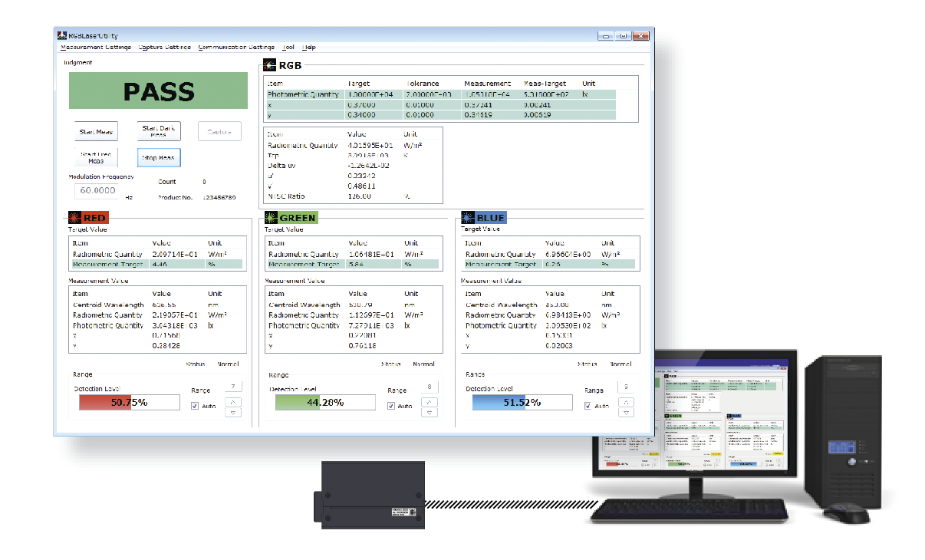Viewport: 925px width, 560px height.
Task: Click the RGBLaserUtility title bar app icon
Action: pos(62,35)
